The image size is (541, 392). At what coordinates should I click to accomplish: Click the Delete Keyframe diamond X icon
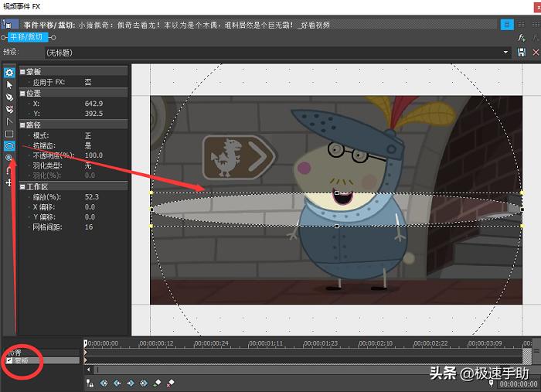[170, 383]
